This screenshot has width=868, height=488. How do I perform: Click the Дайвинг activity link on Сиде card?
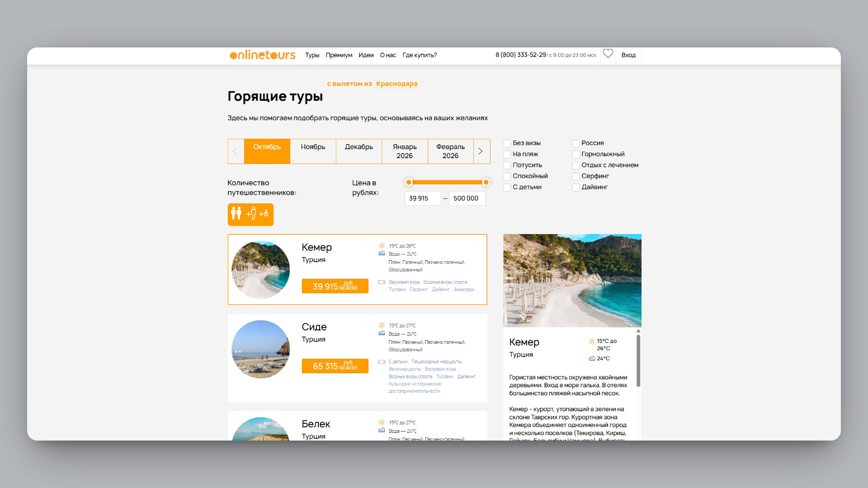coord(466,376)
